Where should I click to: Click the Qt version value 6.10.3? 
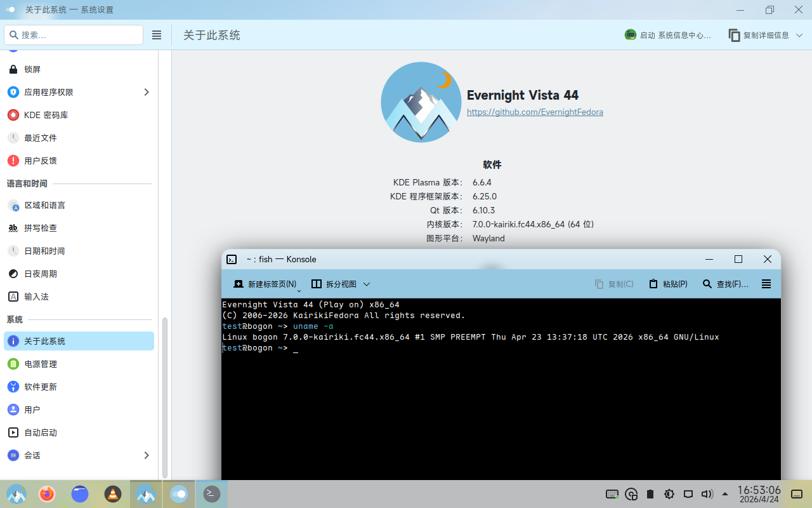pyautogui.click(x=483, y=210)
